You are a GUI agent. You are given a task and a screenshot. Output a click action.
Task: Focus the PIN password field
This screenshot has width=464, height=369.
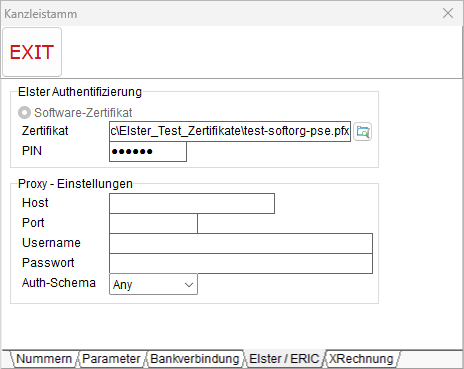148,152
